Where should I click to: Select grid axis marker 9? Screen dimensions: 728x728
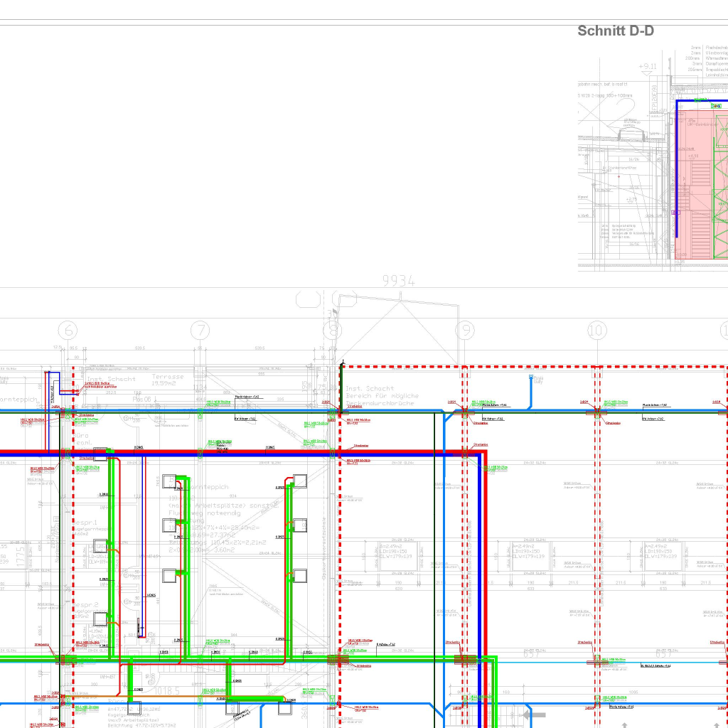pyautogui.click(x=465, y=331)
